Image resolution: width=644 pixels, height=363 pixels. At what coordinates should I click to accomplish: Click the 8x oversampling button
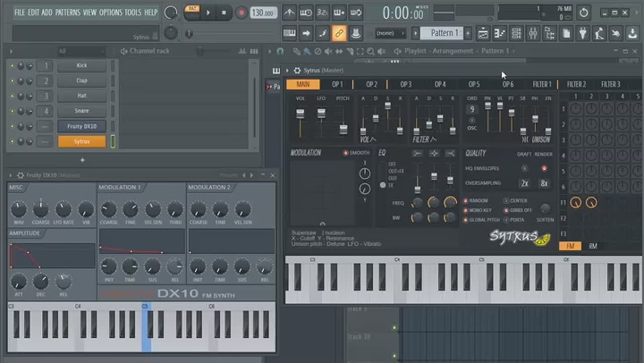tap(544, 183)
